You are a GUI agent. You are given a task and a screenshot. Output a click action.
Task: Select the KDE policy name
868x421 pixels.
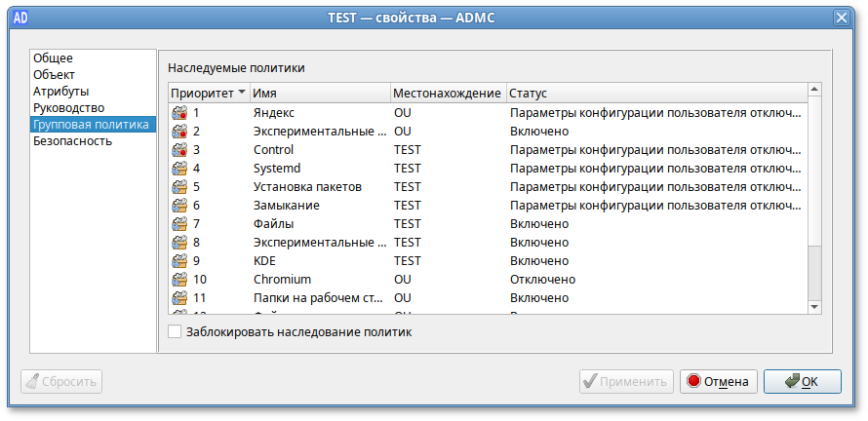(264, 260)
